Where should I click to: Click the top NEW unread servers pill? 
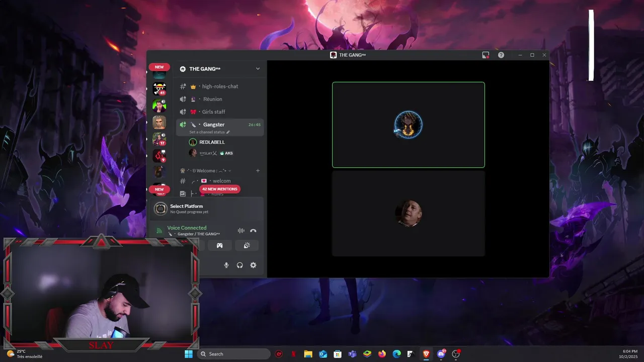pos(159,67)
